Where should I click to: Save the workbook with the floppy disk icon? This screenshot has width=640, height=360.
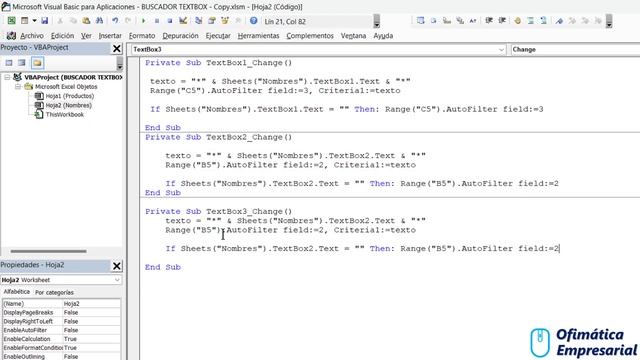coord(44,21)
